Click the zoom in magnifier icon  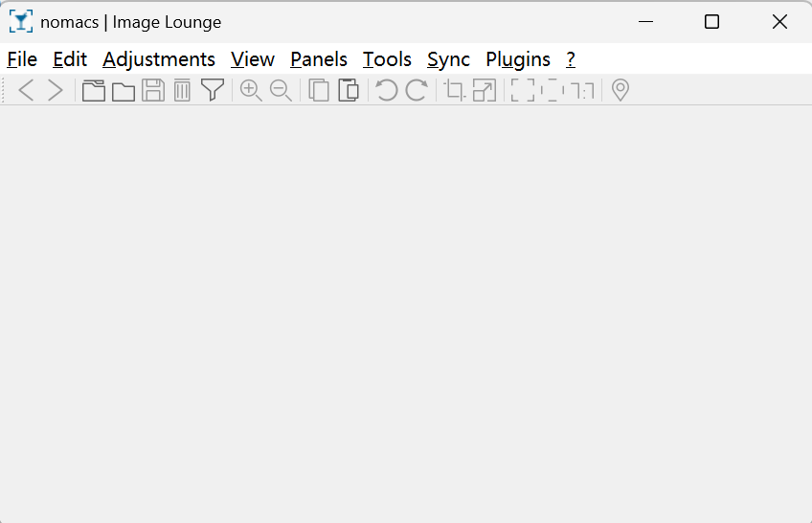[x=251, y=90]
